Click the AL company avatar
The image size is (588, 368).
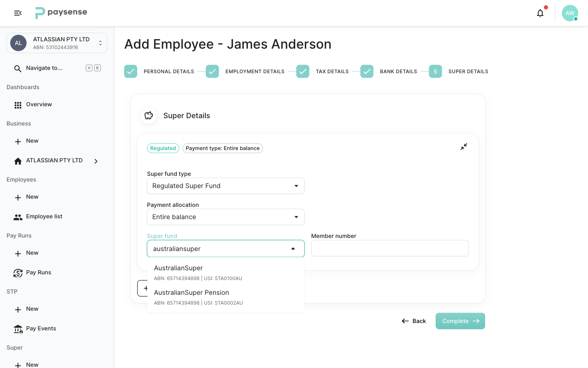18,43
